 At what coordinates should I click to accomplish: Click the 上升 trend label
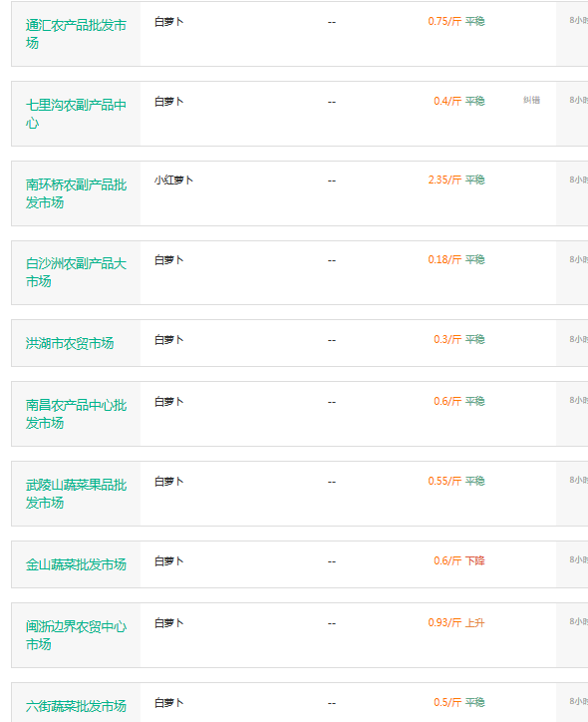474,623
